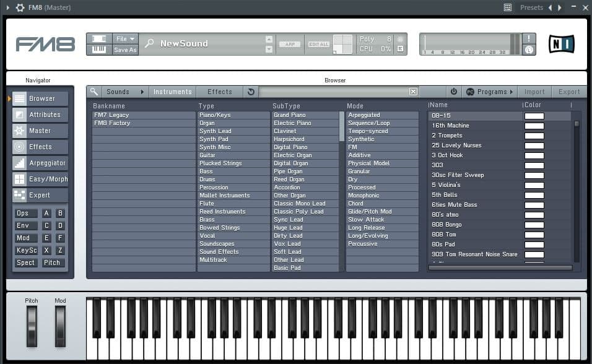
Task: Open the Arpeggiator page icon
Action: coord(19,163)
